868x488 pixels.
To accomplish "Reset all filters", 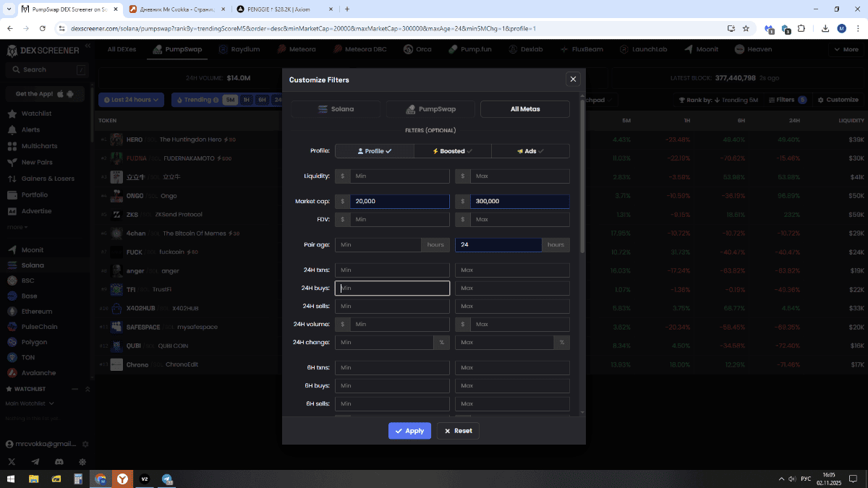I will pyautogui.click(x=458, y=431).
